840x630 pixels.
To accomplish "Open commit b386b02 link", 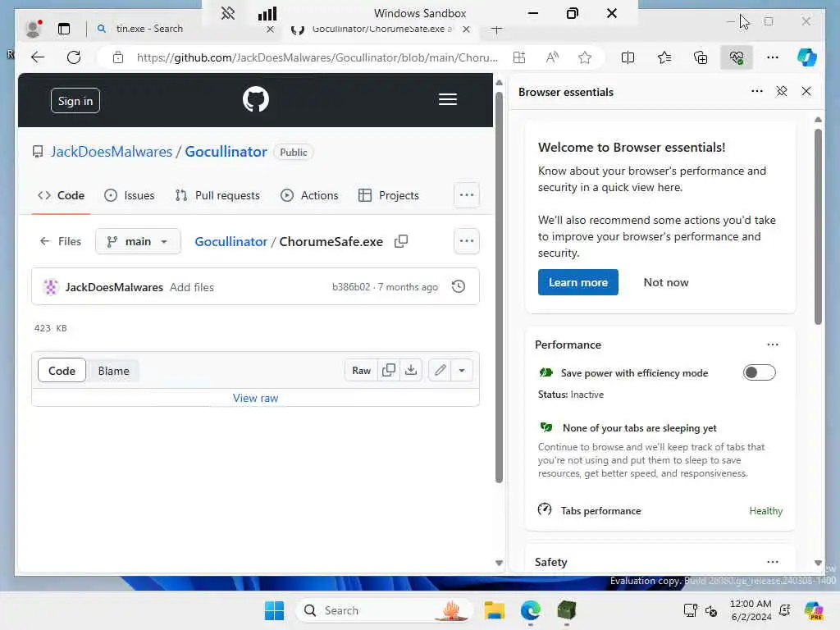I will pos(351,287).
